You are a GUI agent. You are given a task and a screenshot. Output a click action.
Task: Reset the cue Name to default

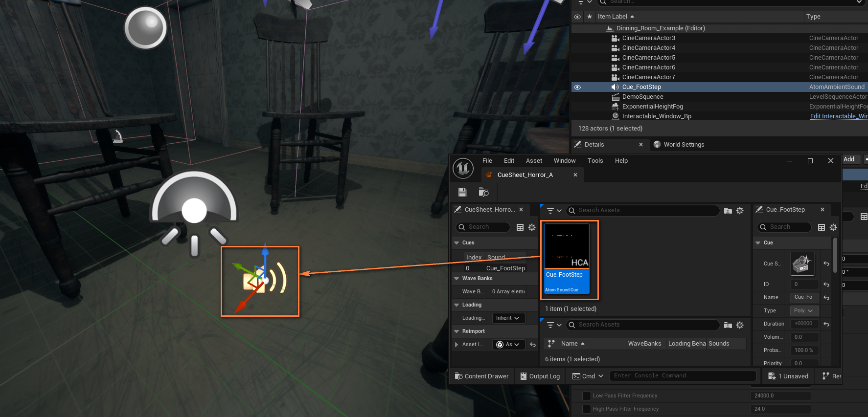pos(826,298)
